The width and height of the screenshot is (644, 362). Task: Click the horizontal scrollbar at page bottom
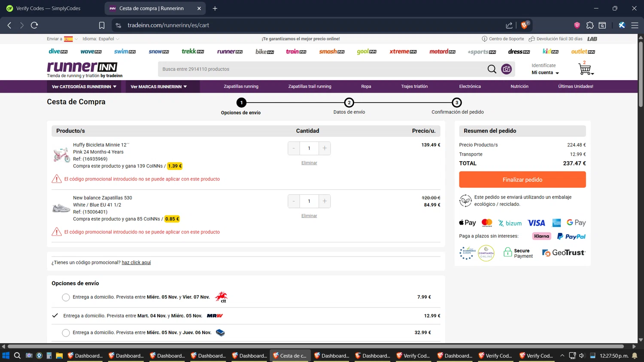tap(316, 346)
